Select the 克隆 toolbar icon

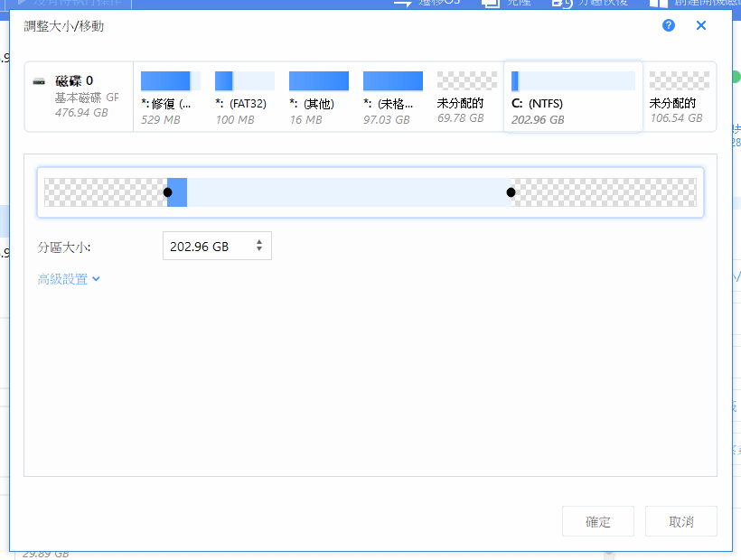(x=506, y=4)
